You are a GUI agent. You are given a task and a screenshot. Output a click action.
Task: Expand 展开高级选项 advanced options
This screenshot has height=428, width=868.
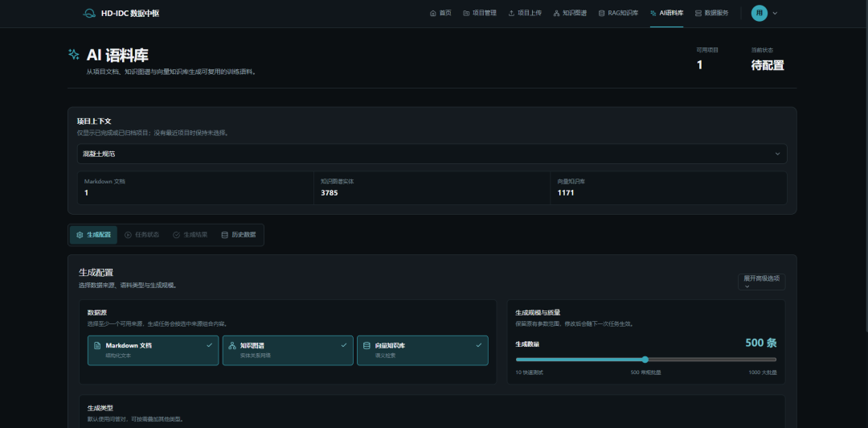tap(761, 282)
